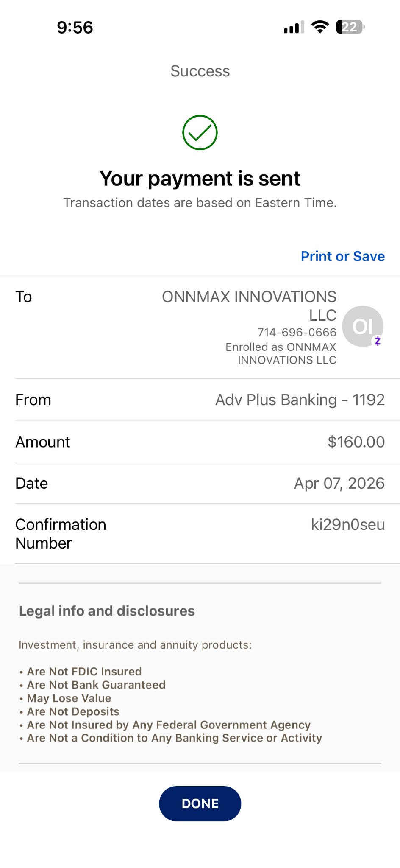Image resolution: width=400 pixels, height=868 pixels.
Task: Tap the Legal info and disclosures heading
Action: 107,611
